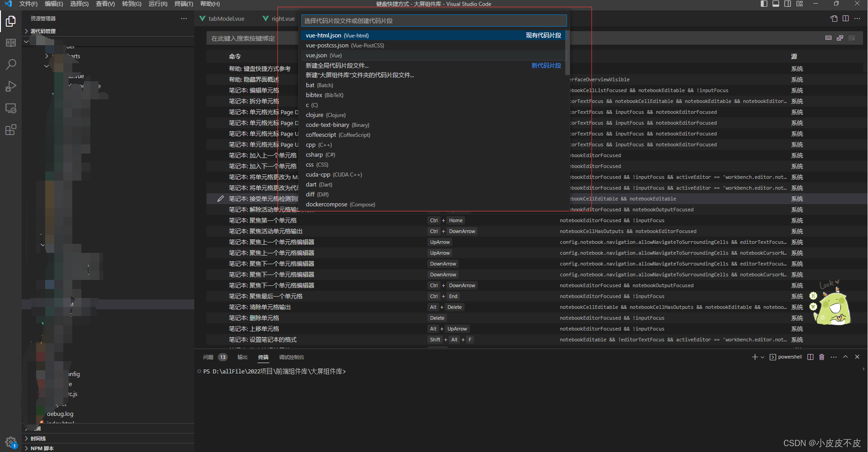Open the 查看(V) menu

105,4
